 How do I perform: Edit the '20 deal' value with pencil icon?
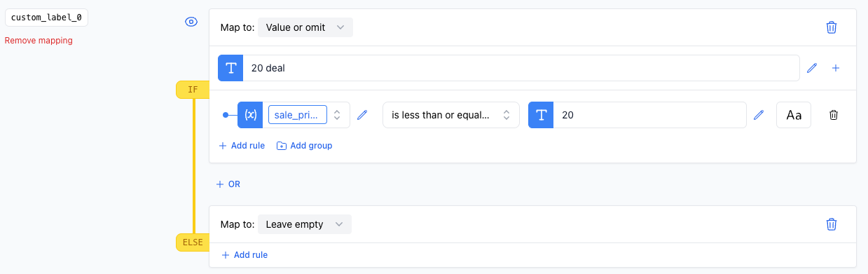tap(812, 68)
